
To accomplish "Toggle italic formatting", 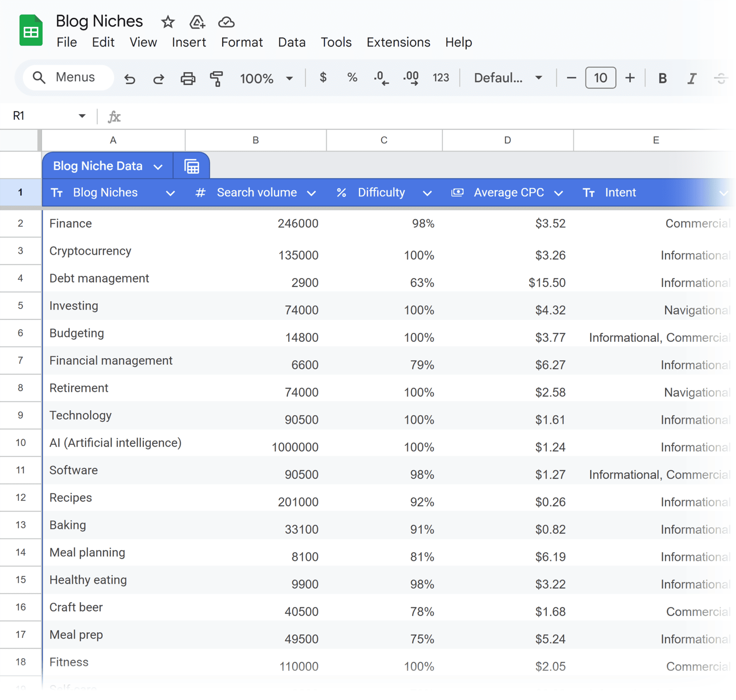I will [692, 78].
